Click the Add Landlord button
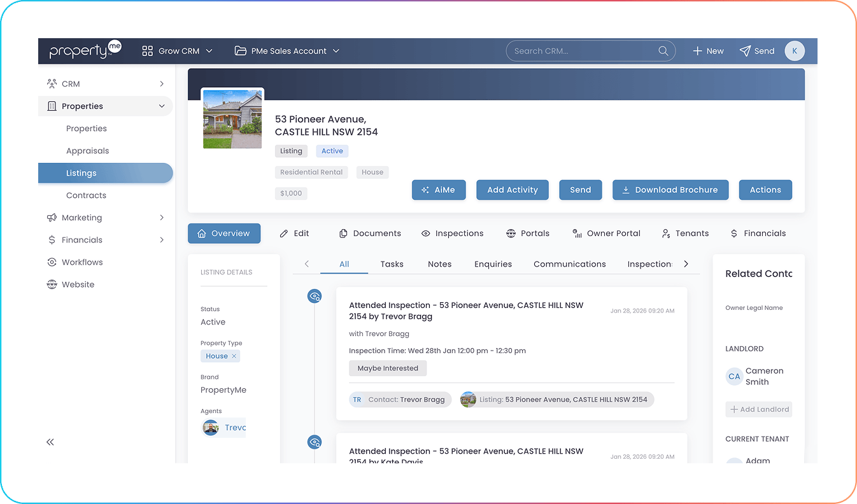Viewport: 857px width, 504px height. [758, 409]
